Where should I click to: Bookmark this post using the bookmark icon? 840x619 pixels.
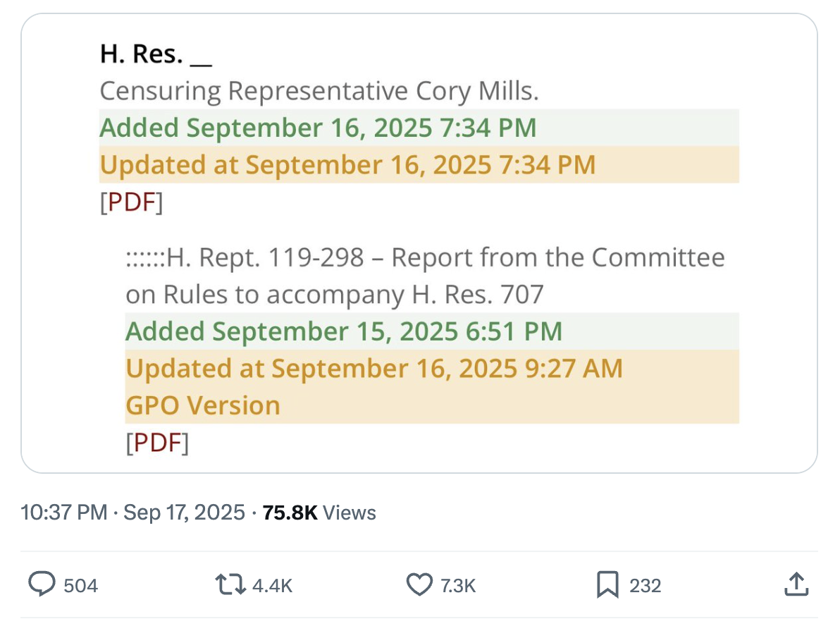tap(607, 584)
